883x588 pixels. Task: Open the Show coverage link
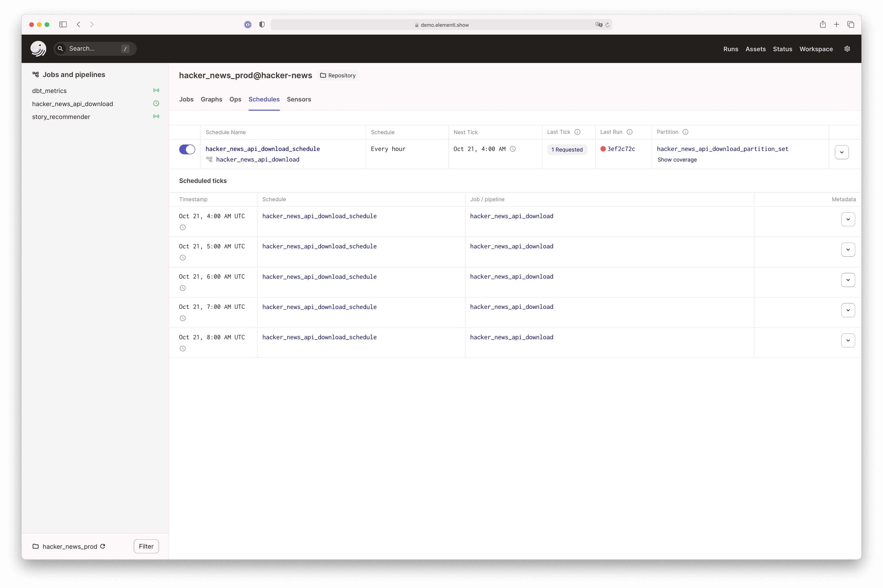[x=677, y=160]
